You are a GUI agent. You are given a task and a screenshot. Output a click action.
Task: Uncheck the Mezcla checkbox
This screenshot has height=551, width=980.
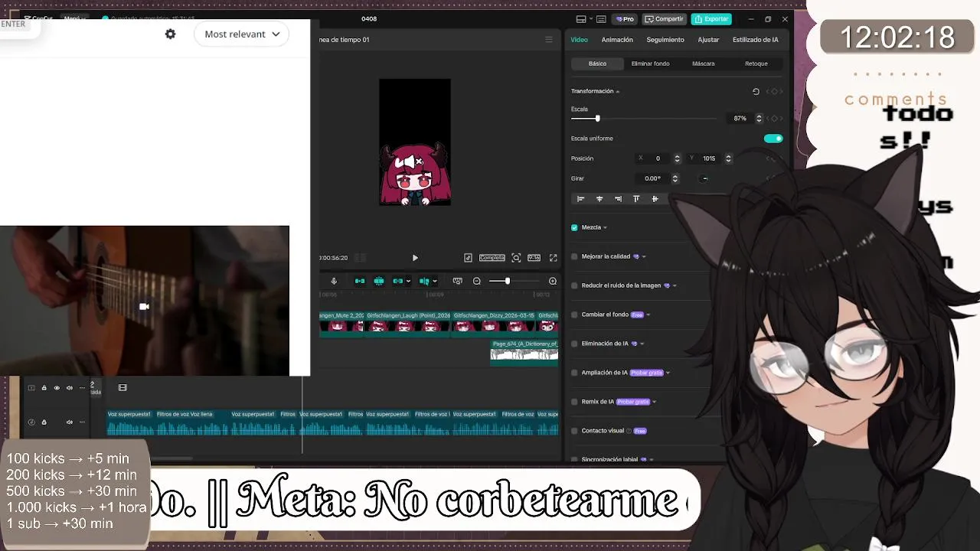(574, 227)
